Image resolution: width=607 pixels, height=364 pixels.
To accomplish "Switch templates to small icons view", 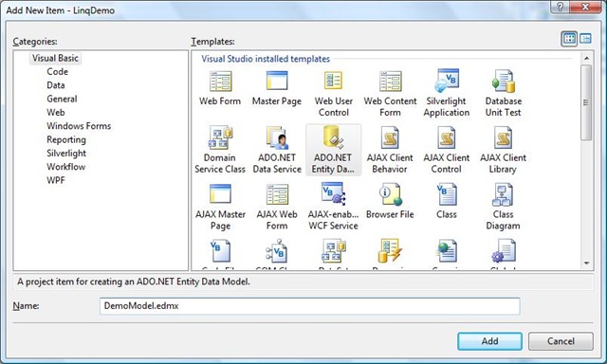I will 585,39.
